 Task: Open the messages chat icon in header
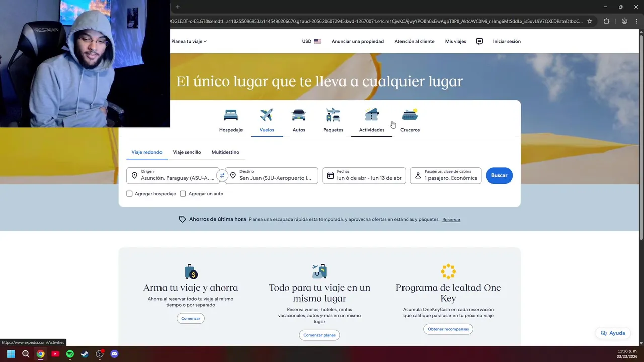point(479,41)
